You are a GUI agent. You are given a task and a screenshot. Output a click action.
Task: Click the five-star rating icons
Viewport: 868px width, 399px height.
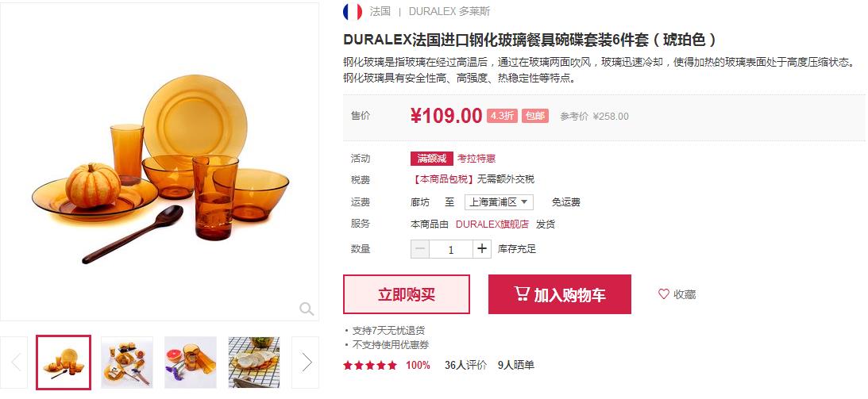coord(370,366)
